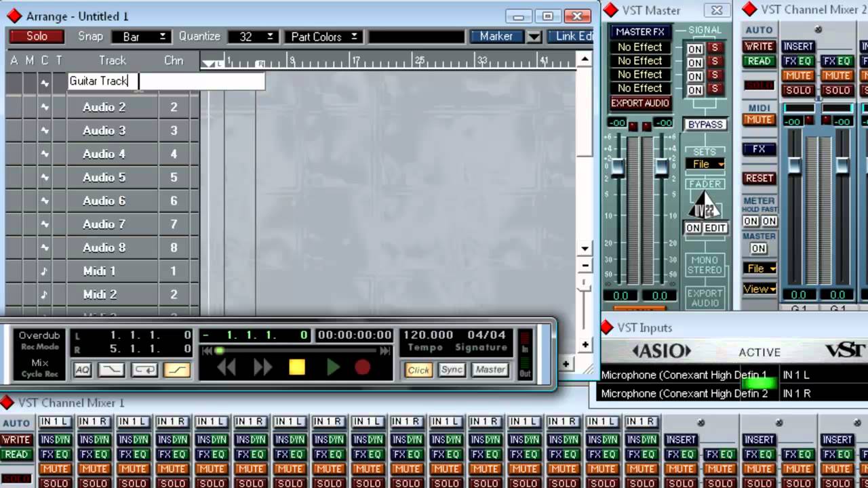Toggle the Sync button in transport
Screen dimensions: 868x488
click(451, 370)
